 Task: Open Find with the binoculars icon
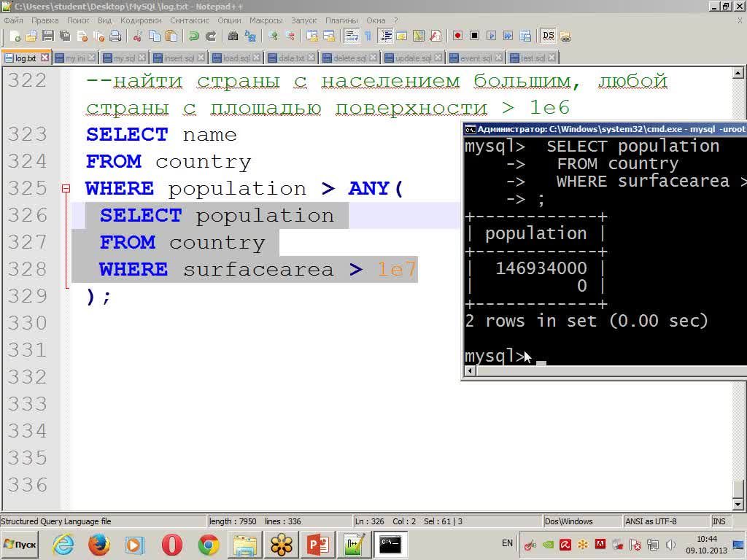(233, 36)
